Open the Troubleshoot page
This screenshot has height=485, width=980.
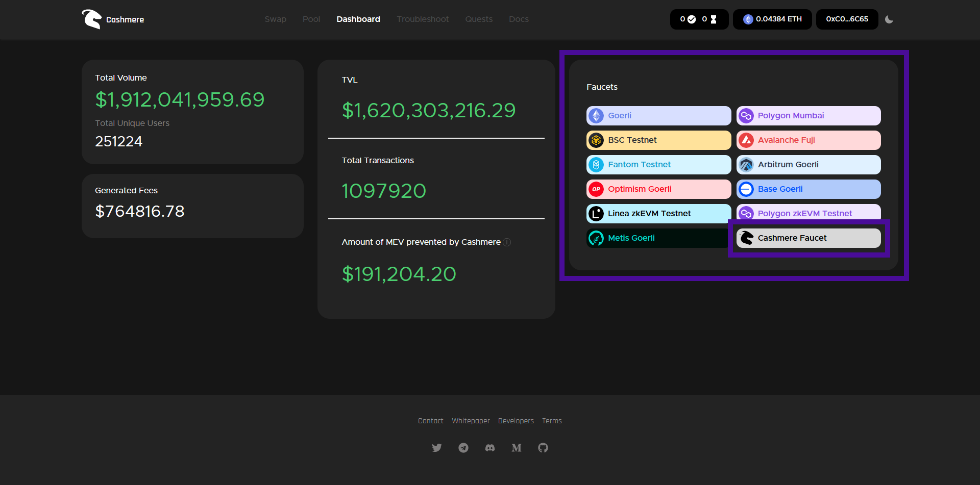[423, 19]
